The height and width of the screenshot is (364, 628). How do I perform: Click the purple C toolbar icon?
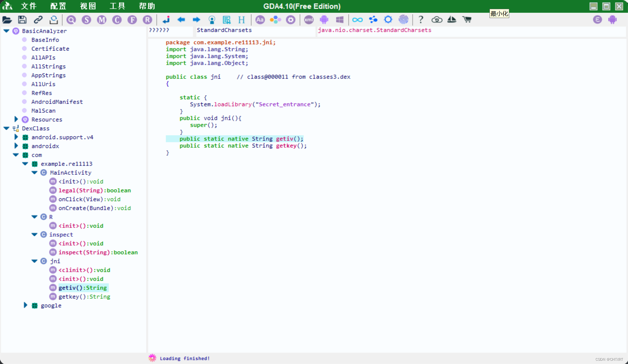(x=117, y=20)
